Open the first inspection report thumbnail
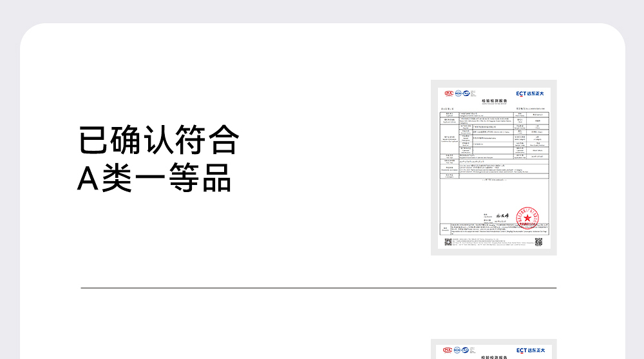Image resolution: width=644 pixels, height=359 pixels. (x=493, y=168)
